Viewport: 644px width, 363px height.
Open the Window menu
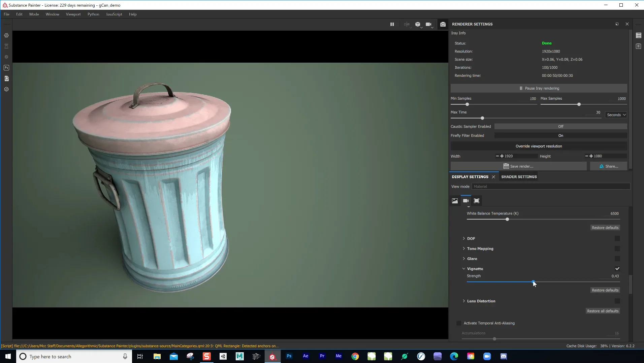[52, 14]
